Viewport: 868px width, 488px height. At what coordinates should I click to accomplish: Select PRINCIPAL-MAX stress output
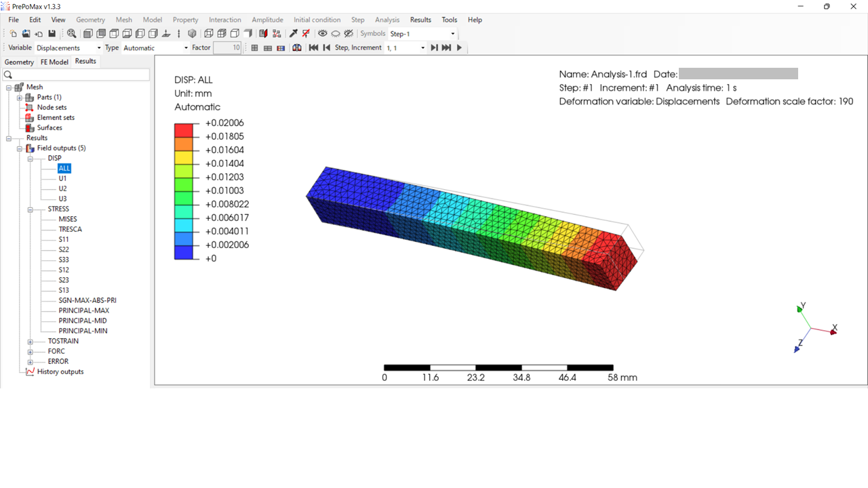[83, 310]
